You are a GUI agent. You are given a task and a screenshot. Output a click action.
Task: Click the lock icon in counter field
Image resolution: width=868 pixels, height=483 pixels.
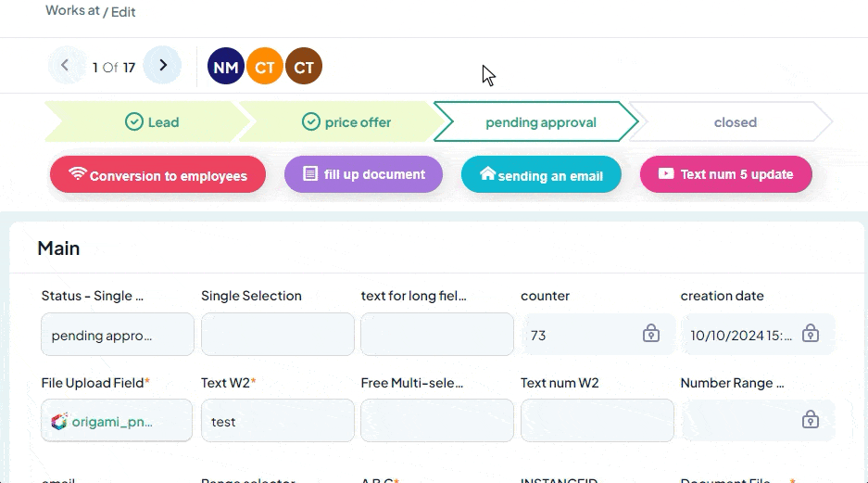point(651,334)
